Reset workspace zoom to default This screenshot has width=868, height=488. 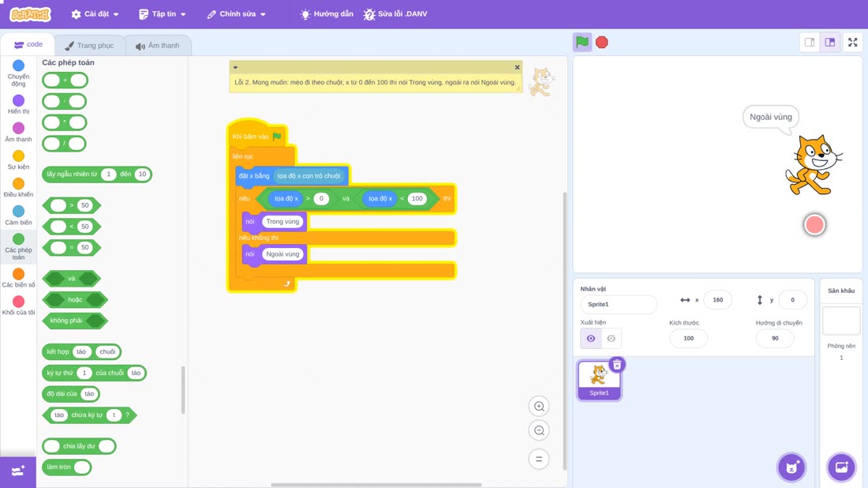[x=539, y=459]
